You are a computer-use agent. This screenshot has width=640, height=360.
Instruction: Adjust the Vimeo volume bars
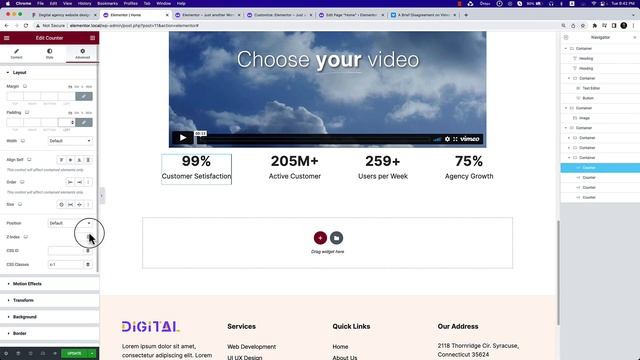437,140
